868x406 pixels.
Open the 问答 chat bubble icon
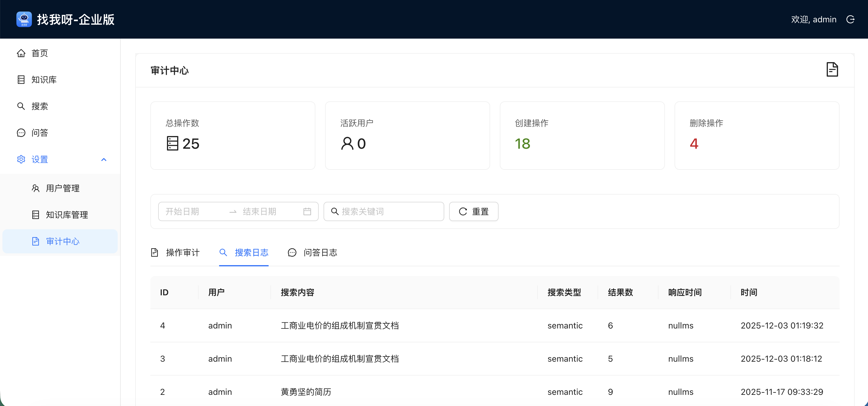pyautogui.click(x=21, y=133)
